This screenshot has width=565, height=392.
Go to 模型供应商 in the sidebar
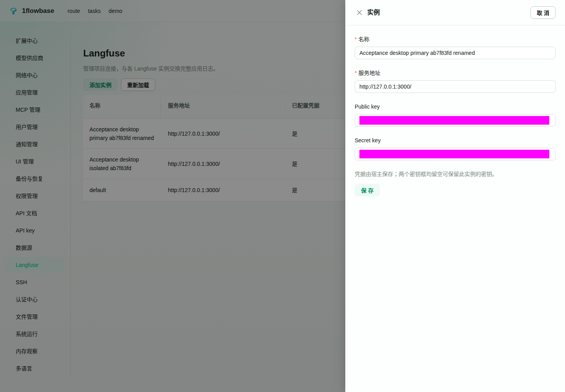[x=35, y=58]
